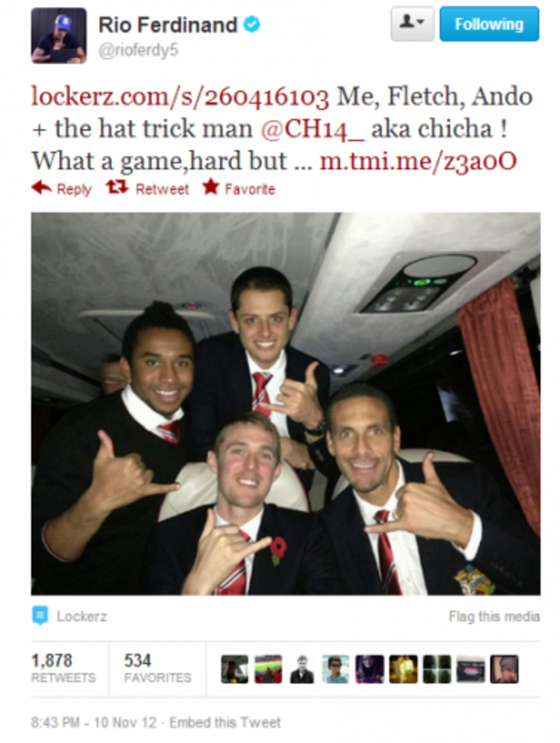Click Embed this Tweet
The height and width of the screenshot is (743, 560).
[x=225, y=722]
